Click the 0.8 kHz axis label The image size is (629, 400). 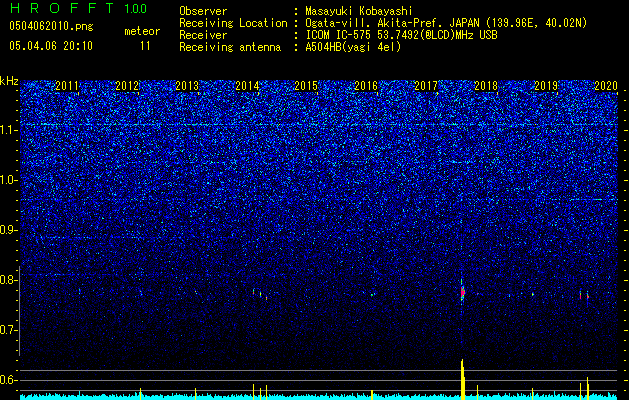click(x=9, y=280)
